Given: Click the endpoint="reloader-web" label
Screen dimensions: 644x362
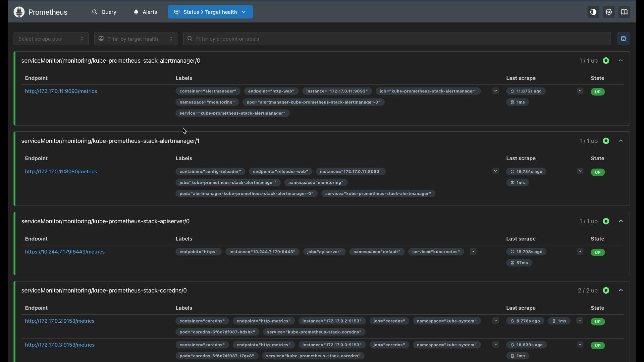Looking at the screenshot, I should pyautogui.click(x=280, y=172).
